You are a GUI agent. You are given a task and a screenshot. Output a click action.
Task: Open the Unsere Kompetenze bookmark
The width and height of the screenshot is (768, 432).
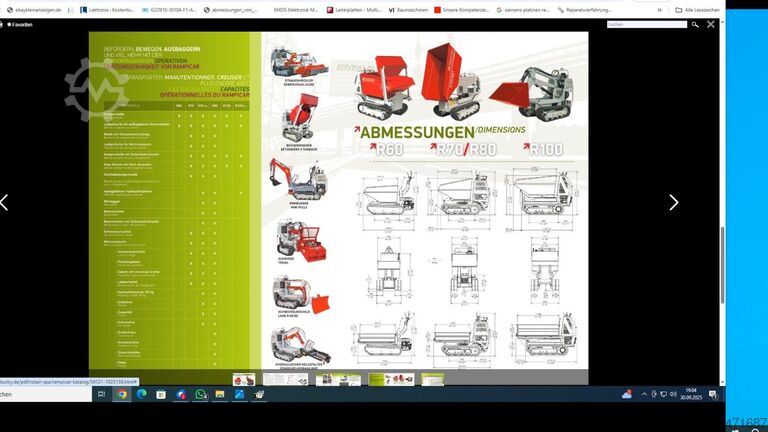tap(462, 10)
